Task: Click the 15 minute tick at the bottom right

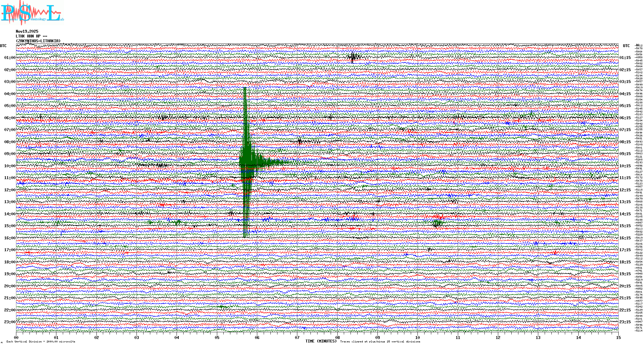Action: [618, 337]
